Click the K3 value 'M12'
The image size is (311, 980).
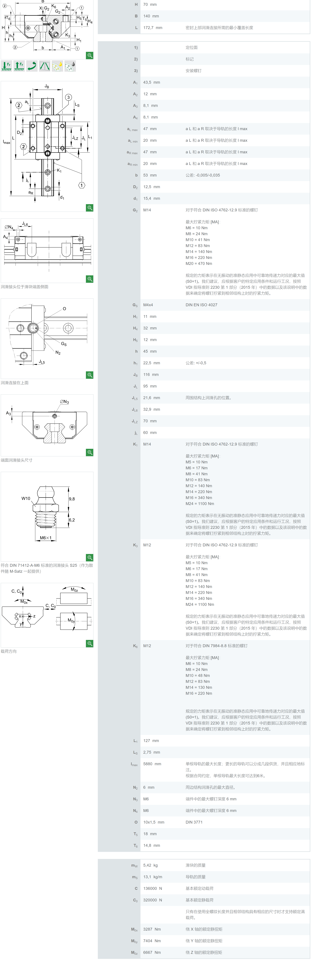tap(147, 545)
